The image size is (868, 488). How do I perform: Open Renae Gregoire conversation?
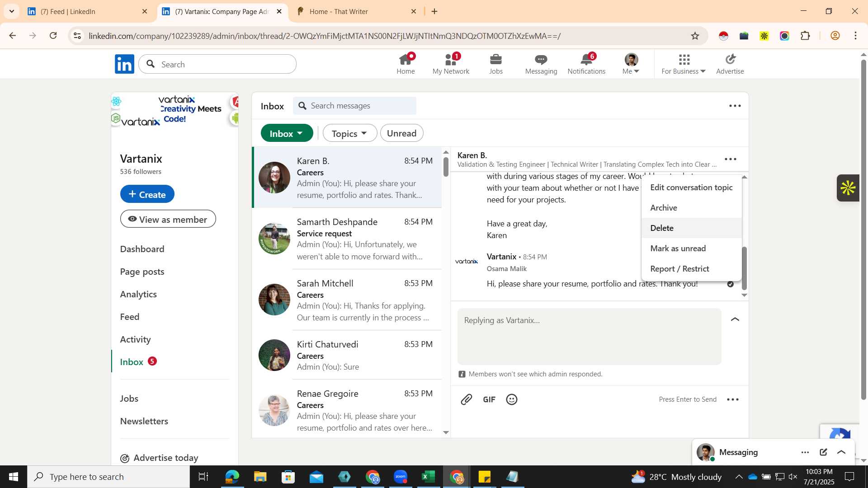point(347,409)
